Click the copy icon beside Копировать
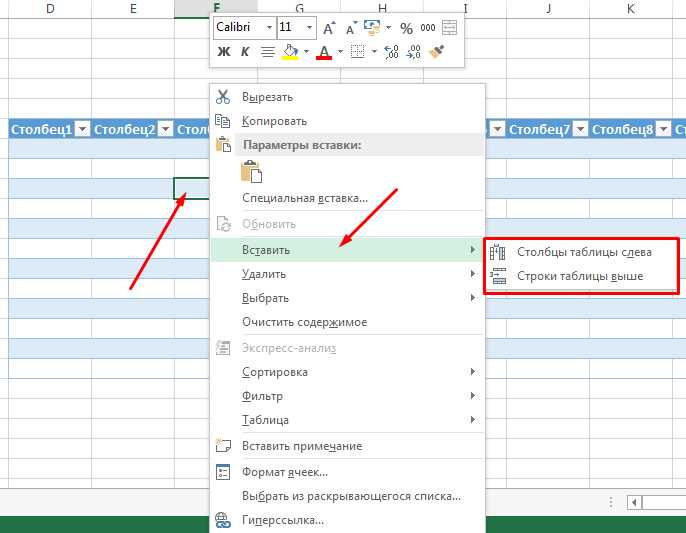The width and height of the screenshot is (686, 533). 223,121
